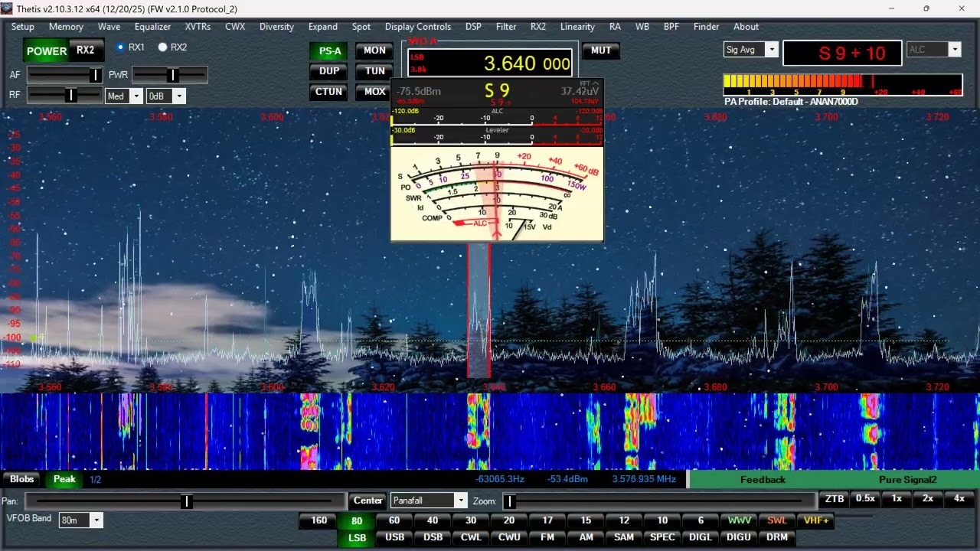This screenshot has width=980, height=551.
Task: Open the Display Controls menu
Action: coord(418,26)
